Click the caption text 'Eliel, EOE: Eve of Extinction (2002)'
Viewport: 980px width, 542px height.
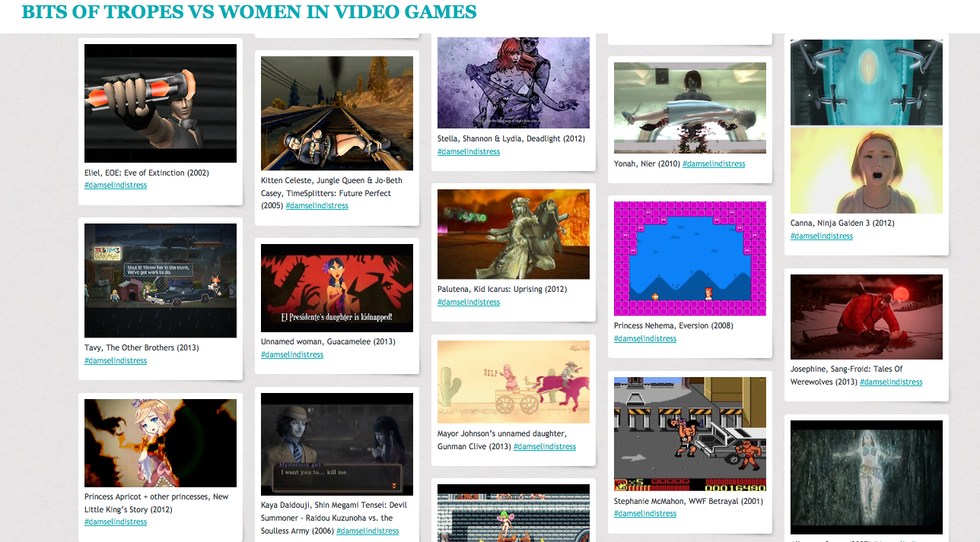[147, 173]
